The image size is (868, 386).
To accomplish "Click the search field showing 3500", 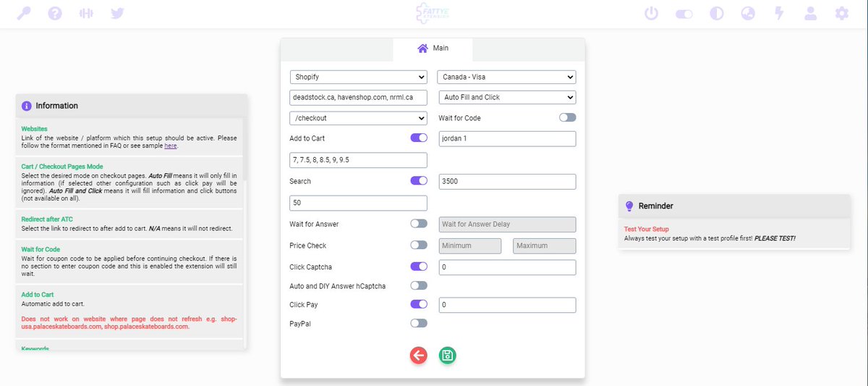I will click(x=507, y=182).
